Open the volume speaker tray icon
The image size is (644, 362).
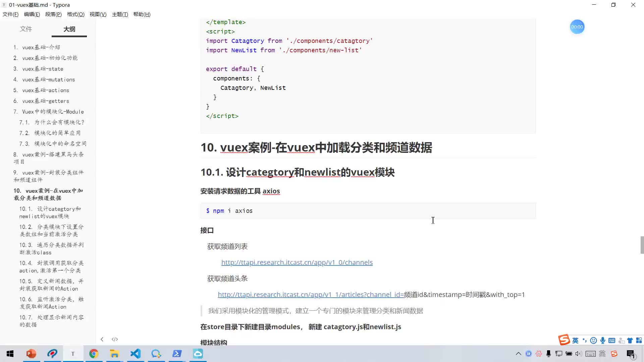click(x=579, y=354)
